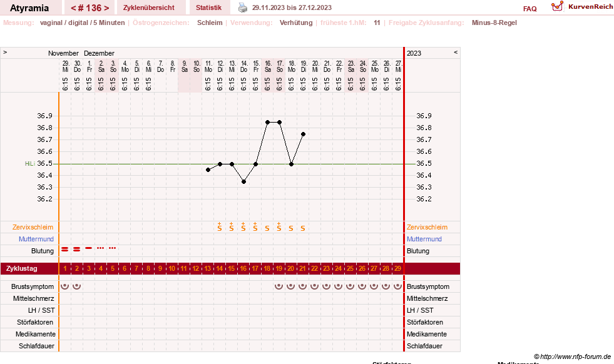614x364 pixels.
Task: Open the Statistik tab
Action: point(208,8)
